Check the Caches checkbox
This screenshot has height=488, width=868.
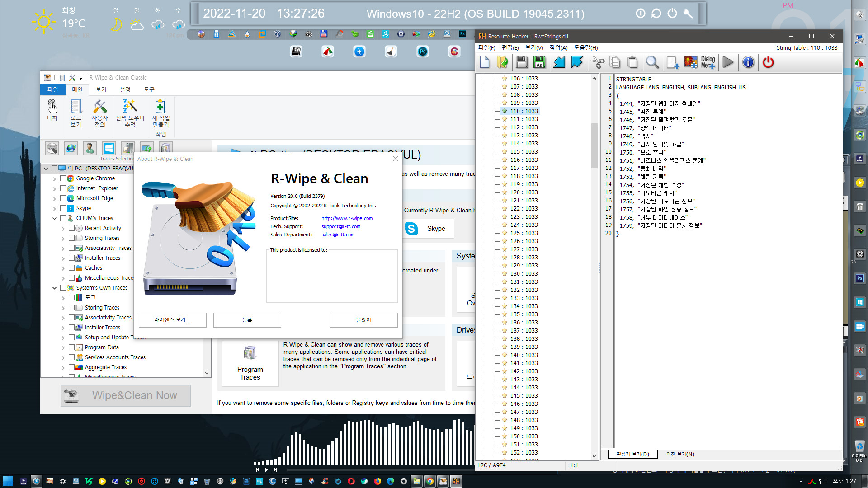point(71,268)
